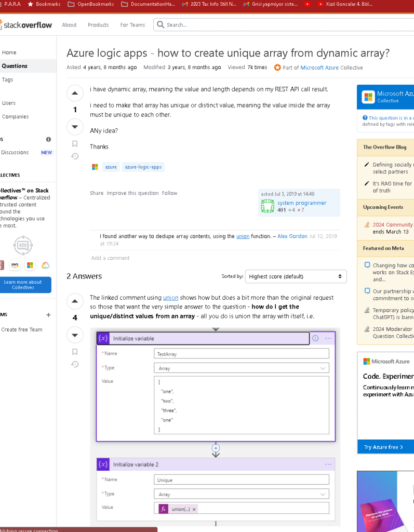Bookmark the question
This screenshot has width=414, height=532.
point(75,144)
